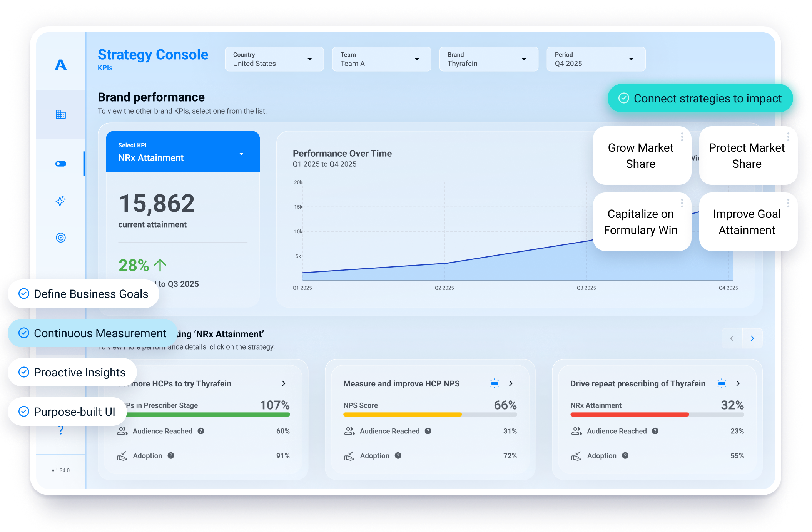Click the next arrow to view more strategies
The height and width of the screenshot is (532, 812).
coord(752,338)
